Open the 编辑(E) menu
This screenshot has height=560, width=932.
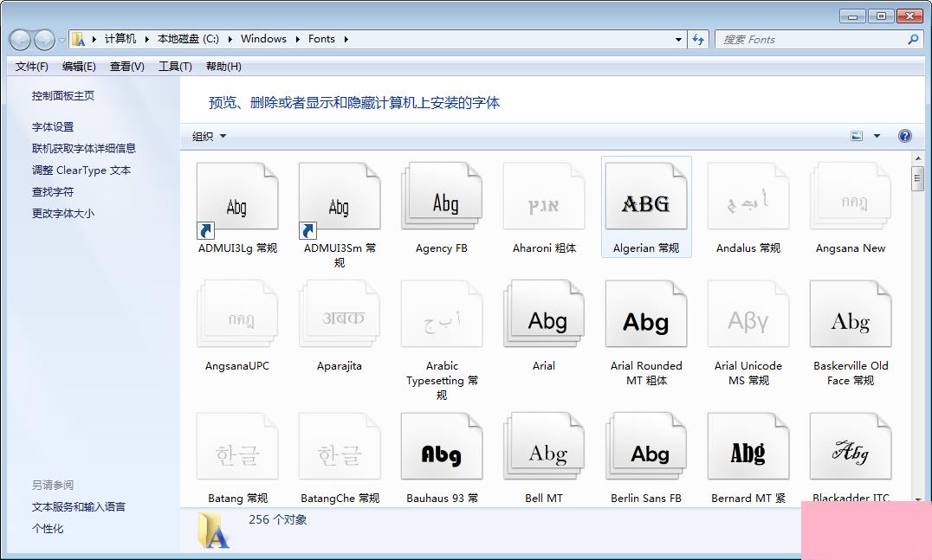point(79,67)
